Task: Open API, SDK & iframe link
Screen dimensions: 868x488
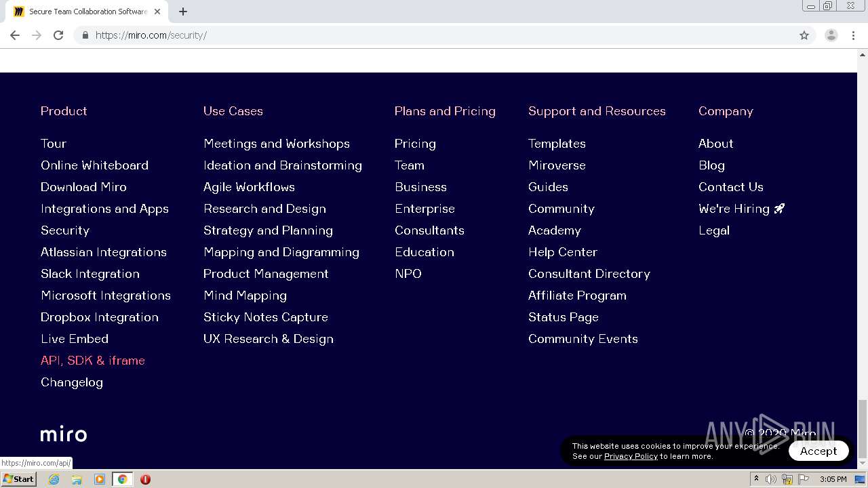Action: click(x=93, y=361)
